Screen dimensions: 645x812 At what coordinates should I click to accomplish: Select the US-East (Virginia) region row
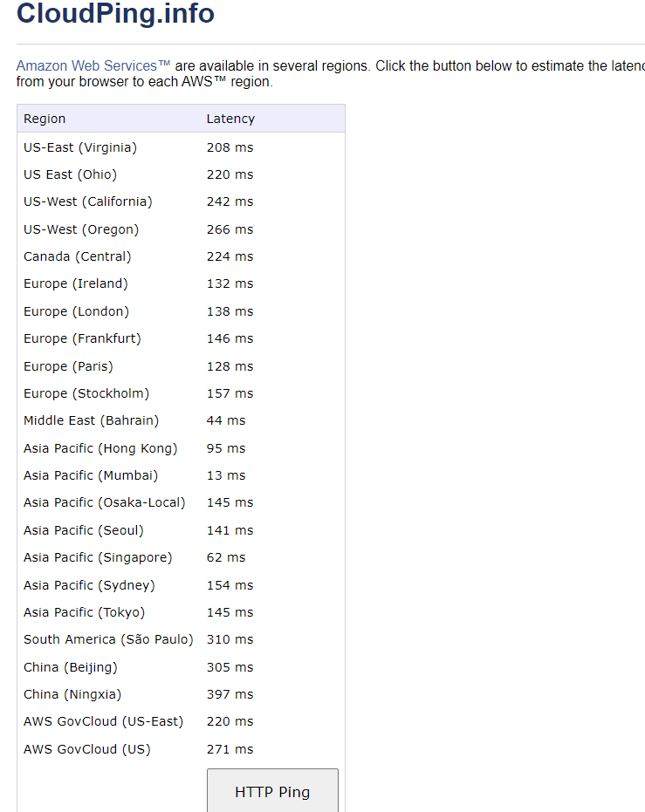click(x=80, y=147)
